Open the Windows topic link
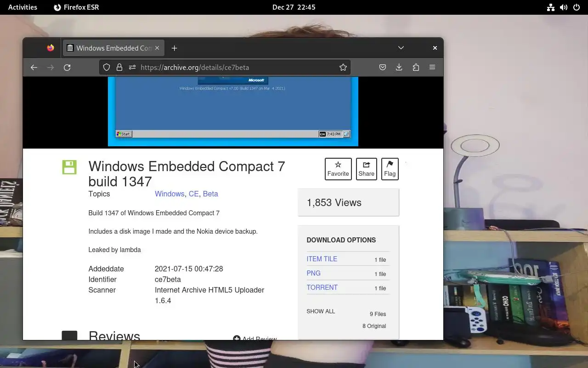Screen dimensions: 588x368 point(170,194)
